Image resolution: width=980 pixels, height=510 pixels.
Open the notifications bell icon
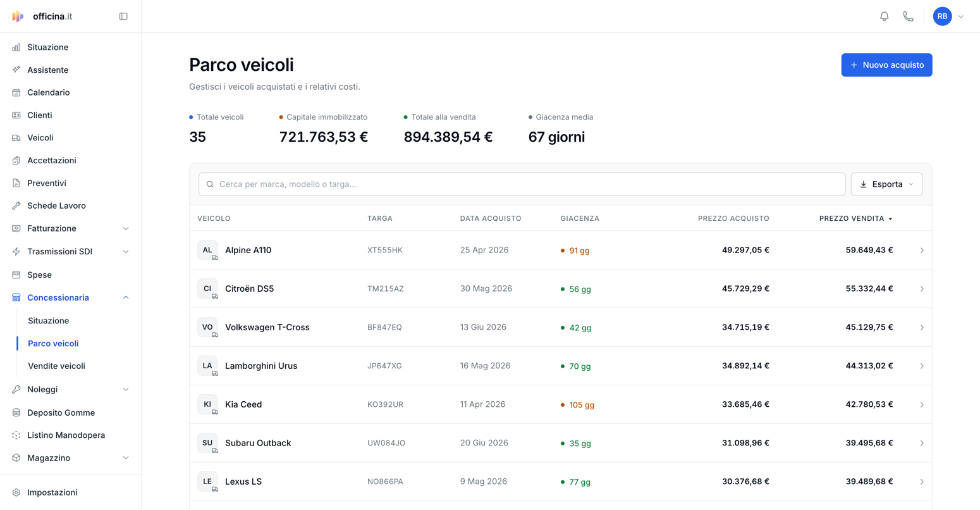[x=884, y=16]
